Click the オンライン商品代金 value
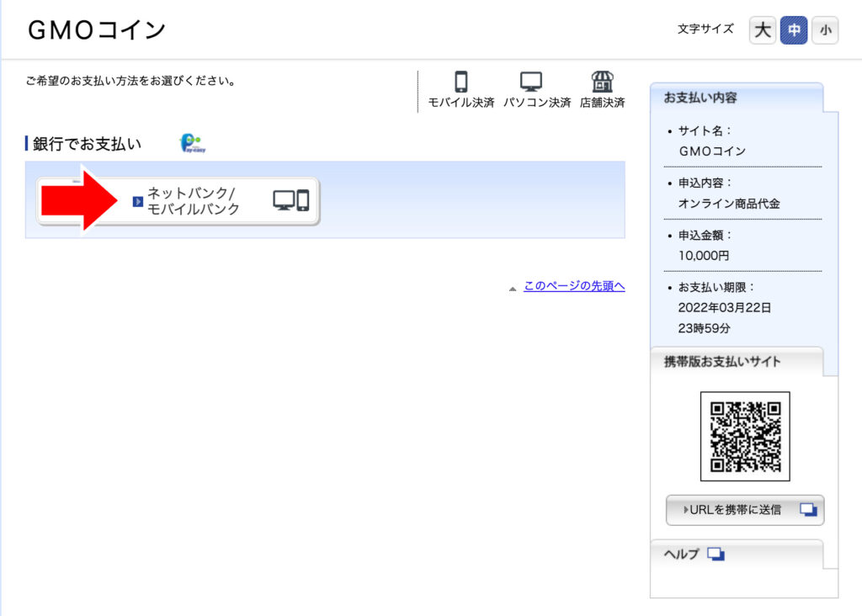 tap(729, 204)
